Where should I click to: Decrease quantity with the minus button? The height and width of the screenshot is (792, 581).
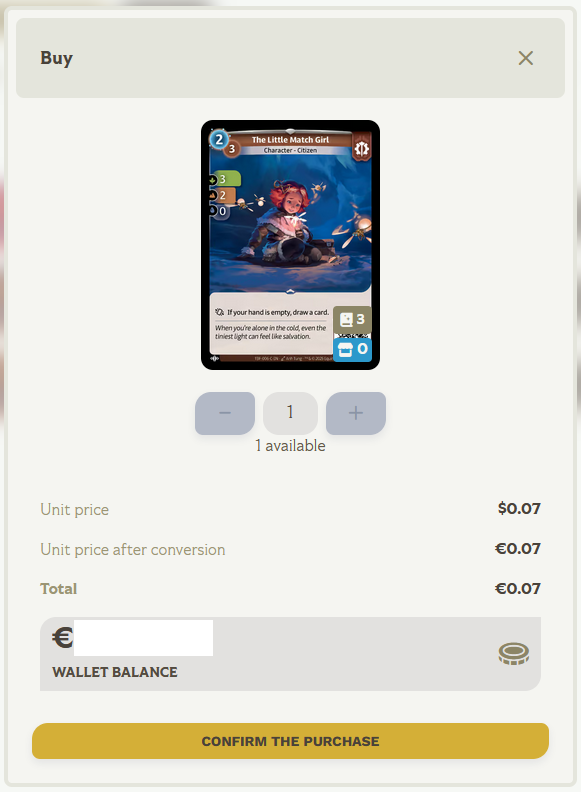click(x=225, y=413)
